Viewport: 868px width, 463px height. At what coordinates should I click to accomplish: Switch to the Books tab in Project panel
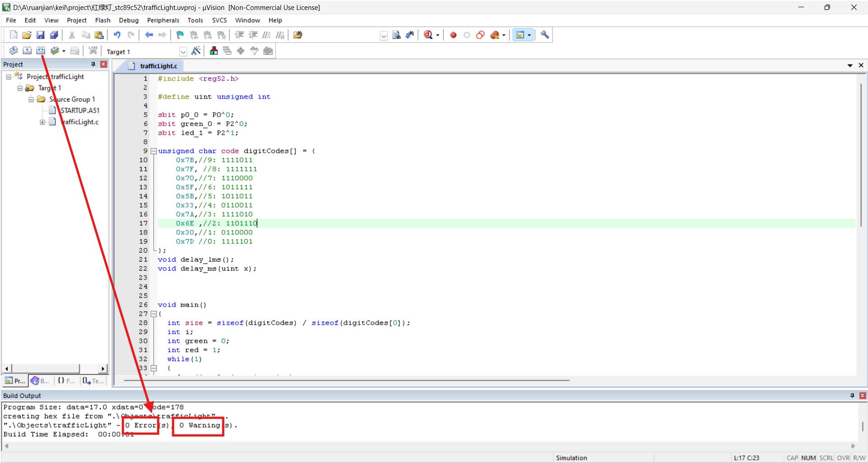click(x=40, y=381)
